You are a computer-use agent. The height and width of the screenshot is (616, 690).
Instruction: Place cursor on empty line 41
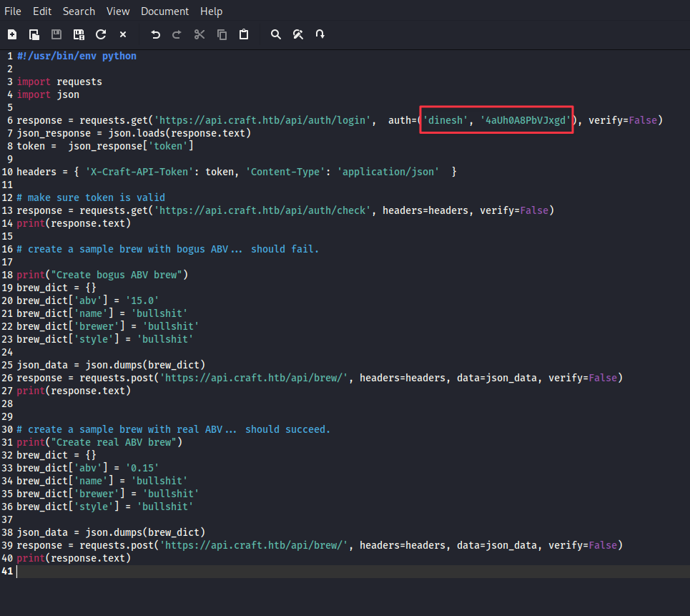coord(352,572)
